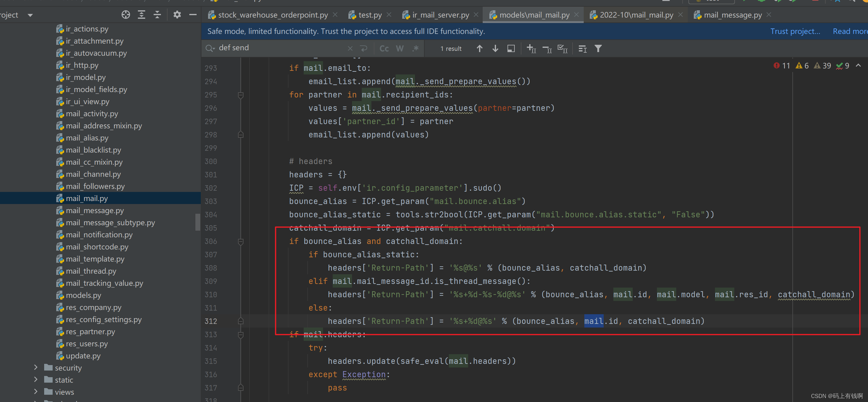
Task: Expand the security folder
Action: tap(36, 367)
